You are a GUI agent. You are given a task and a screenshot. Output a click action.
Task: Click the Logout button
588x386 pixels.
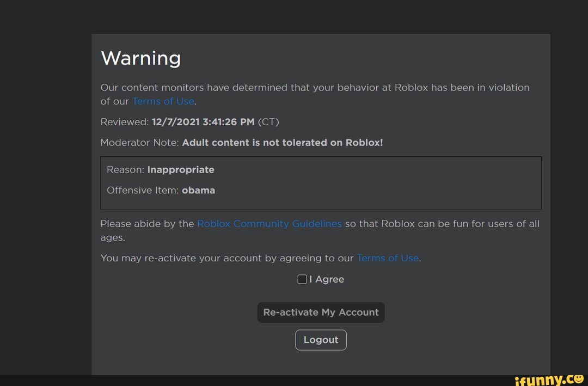321,340
